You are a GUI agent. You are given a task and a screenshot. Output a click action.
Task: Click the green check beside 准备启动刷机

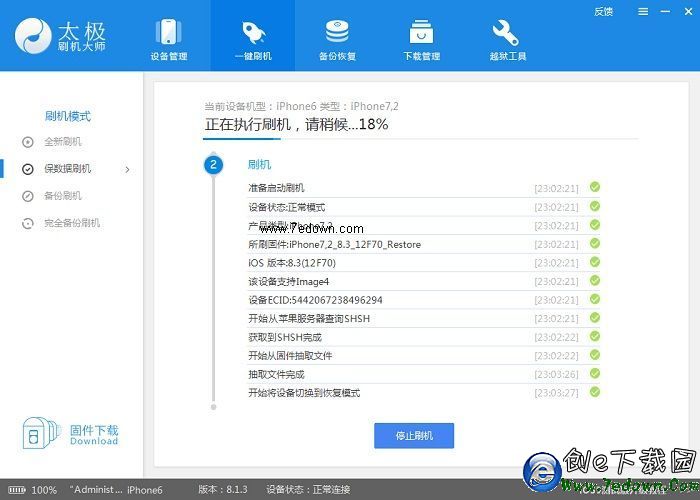[595, 187]
